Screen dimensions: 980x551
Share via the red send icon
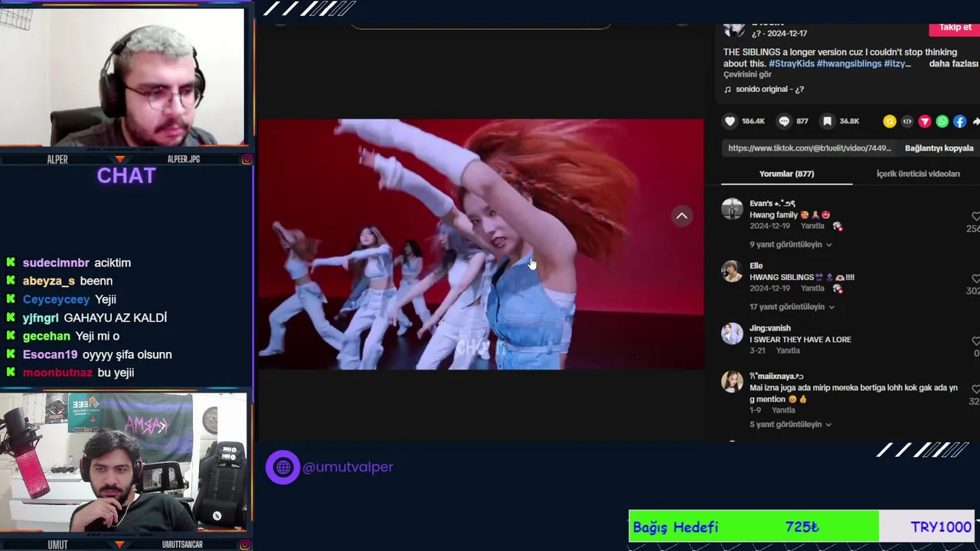coord(924,121)
